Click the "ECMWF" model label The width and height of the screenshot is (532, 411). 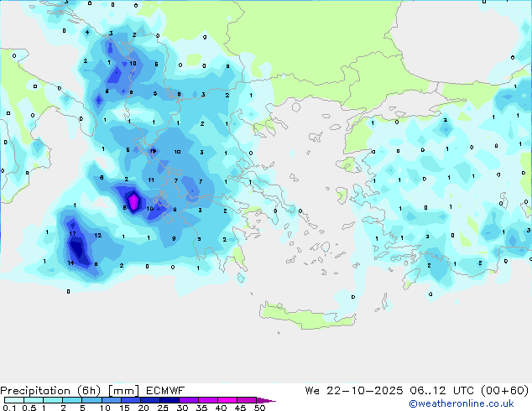[x=165, y=391]
